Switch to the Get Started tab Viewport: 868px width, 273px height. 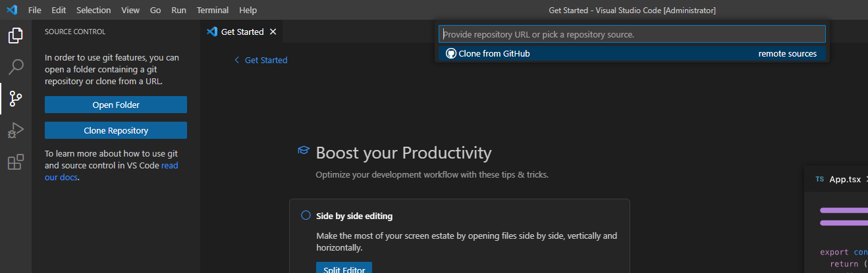click(242, 32)
